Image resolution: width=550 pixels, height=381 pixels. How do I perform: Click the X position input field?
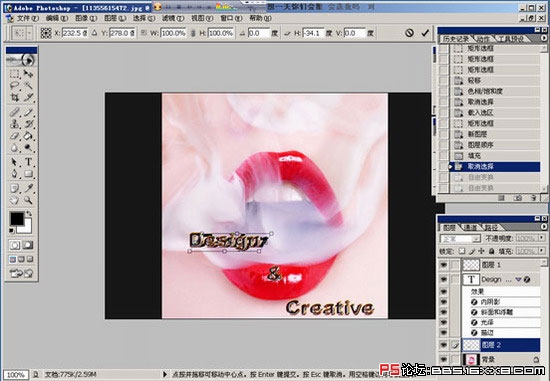click(x=75, y=33)
